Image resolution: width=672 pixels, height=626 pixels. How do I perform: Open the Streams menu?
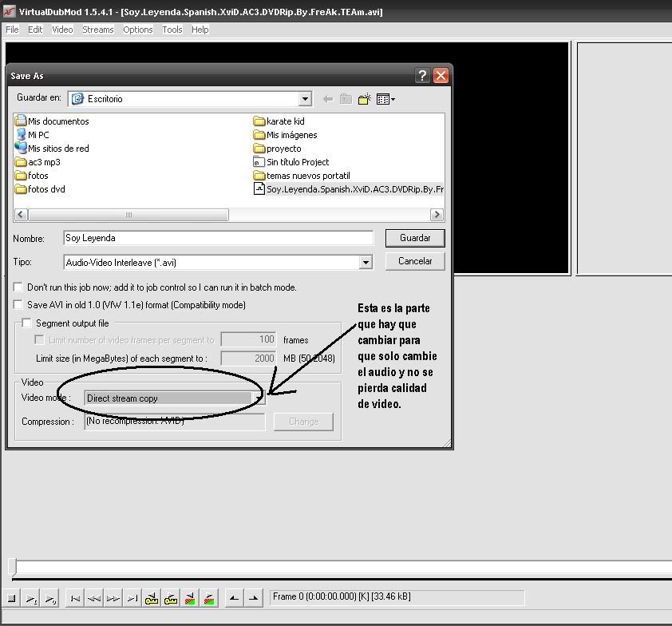click(97, 30)
